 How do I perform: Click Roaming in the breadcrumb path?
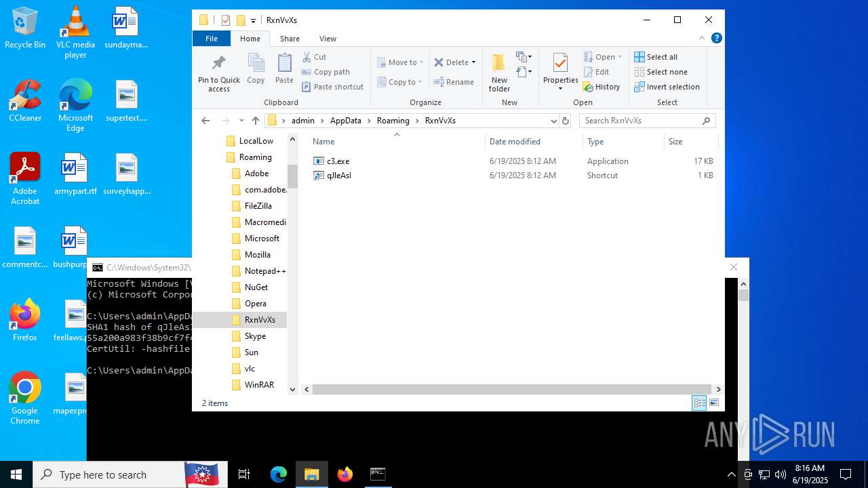click(x=393, y=121)
